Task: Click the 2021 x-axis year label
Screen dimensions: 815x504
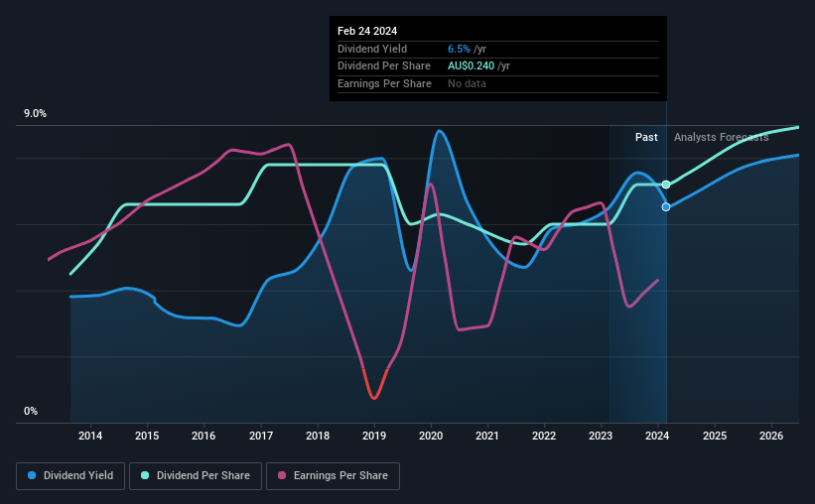Action: click(x=487, y=436)
